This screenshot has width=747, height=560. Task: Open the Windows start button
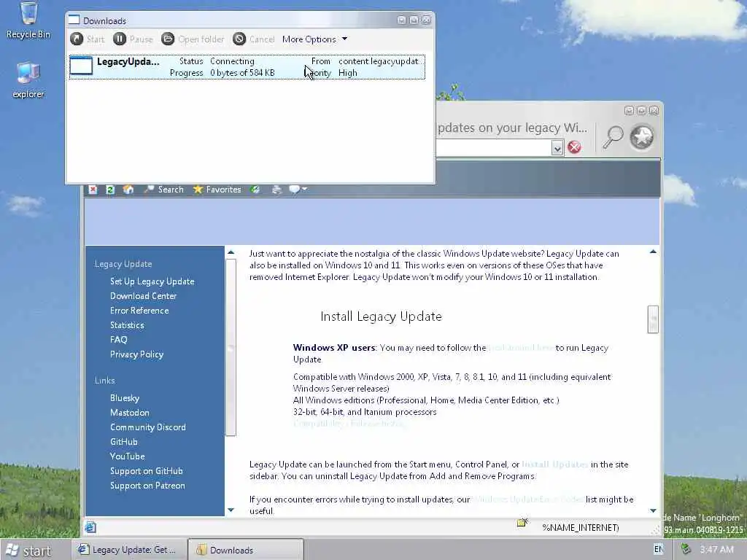[x=28, y=550]
